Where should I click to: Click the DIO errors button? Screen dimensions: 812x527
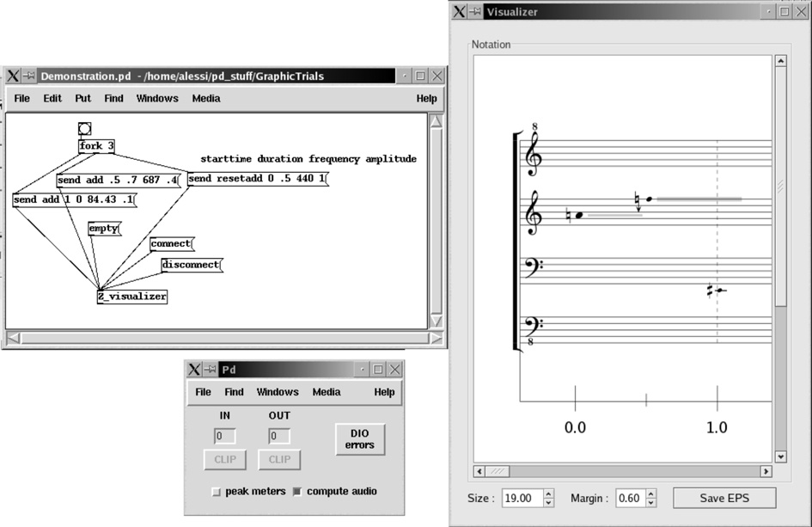pyautogui.click(x=359, y=439)
